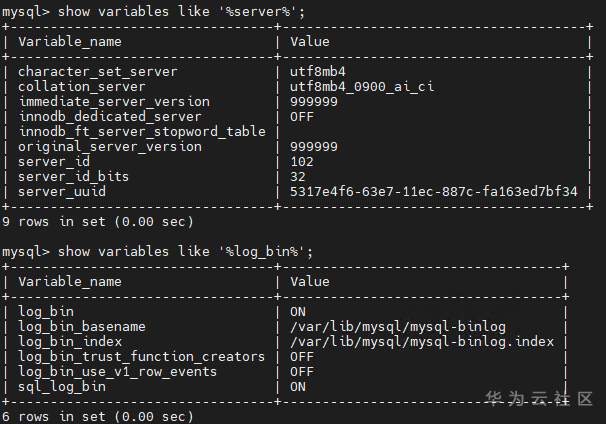The width and height of the screenshot is (606, 424).
Task: Click the Variable_name header in the second table
Action: 70,281
